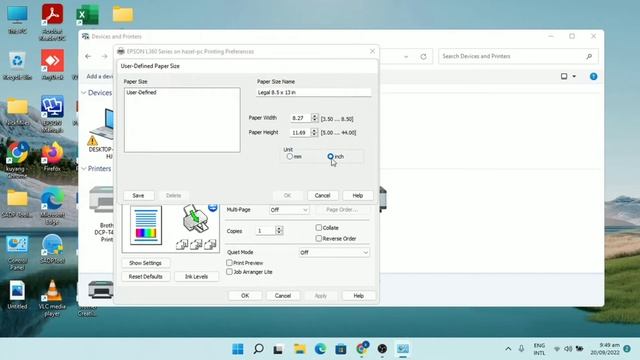Open the address bar history dropdown
This screenshot has height=360, width=640.
pos(406,56)
